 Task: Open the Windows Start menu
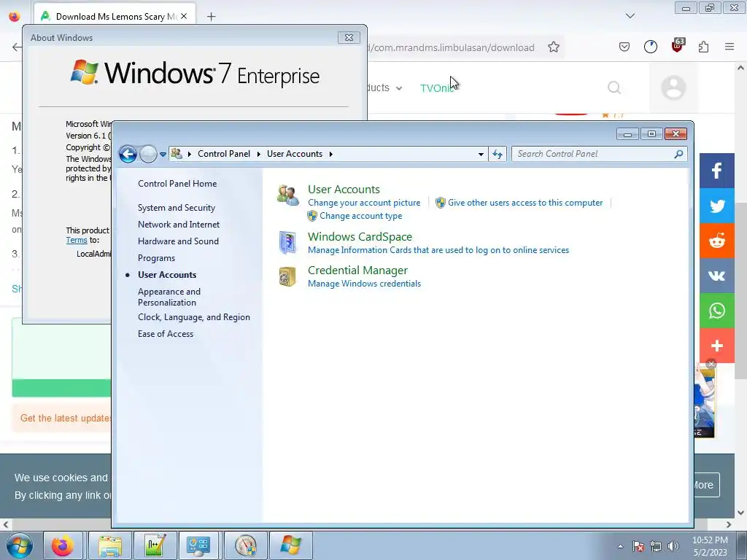[20, 545]
